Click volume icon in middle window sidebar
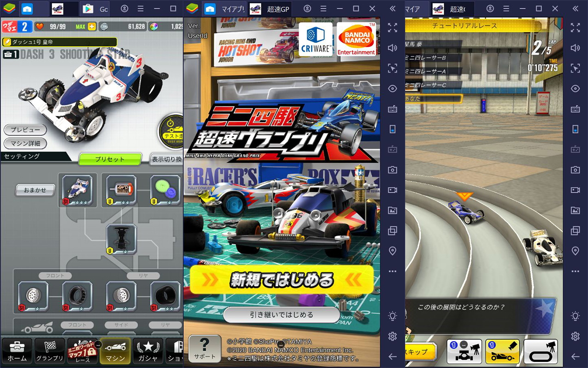This screenshot has width=588, height=368. (392, 48)
